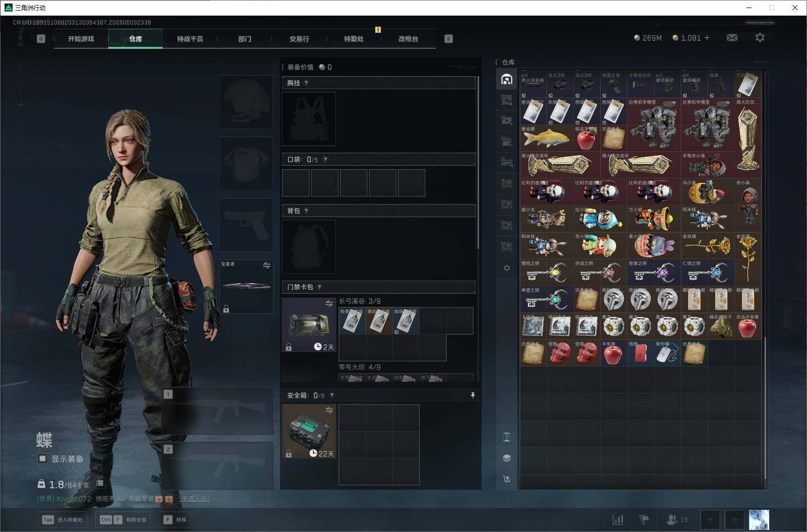Select the 手弩赤小枭 figurine item
Screen dimensions: 807x532
[x=707, y=165]
